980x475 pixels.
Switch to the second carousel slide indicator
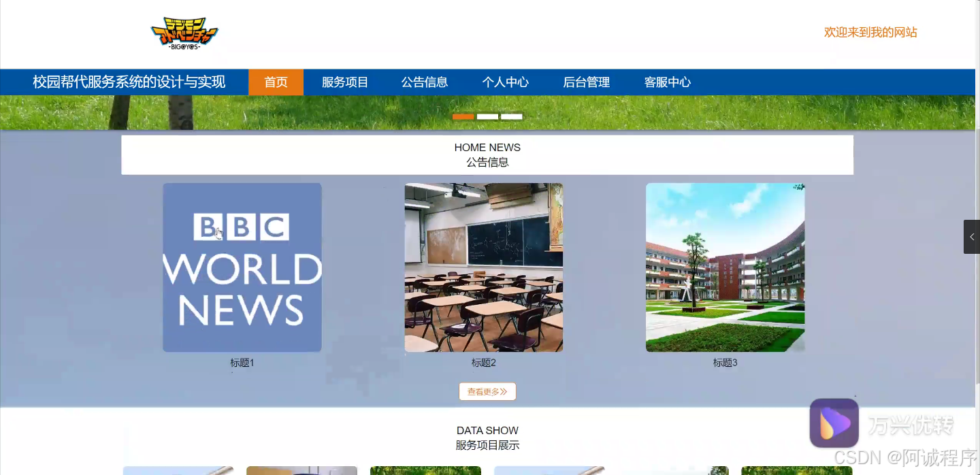[487, 117]
